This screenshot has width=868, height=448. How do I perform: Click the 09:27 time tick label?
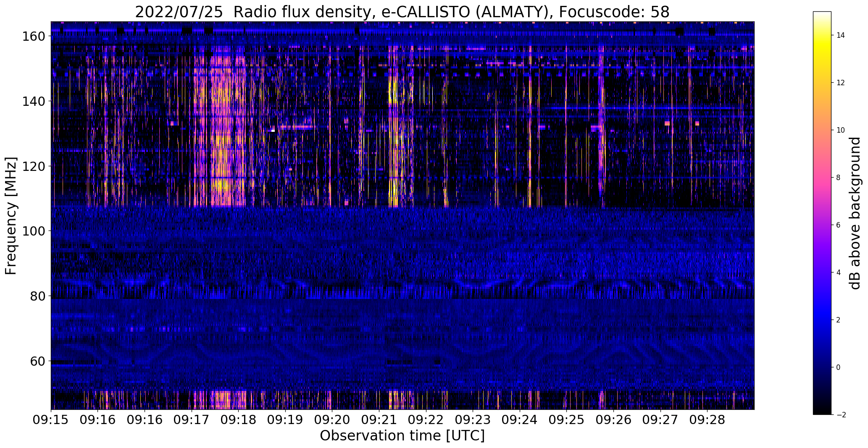pos(660,420)
